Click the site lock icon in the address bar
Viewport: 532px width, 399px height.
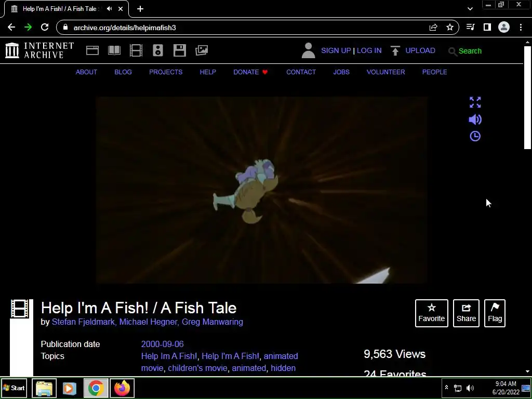65,27
